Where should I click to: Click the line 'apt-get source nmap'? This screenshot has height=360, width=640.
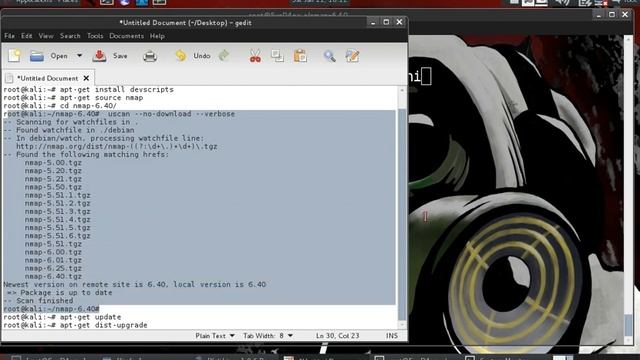click(x=73, y=98)
